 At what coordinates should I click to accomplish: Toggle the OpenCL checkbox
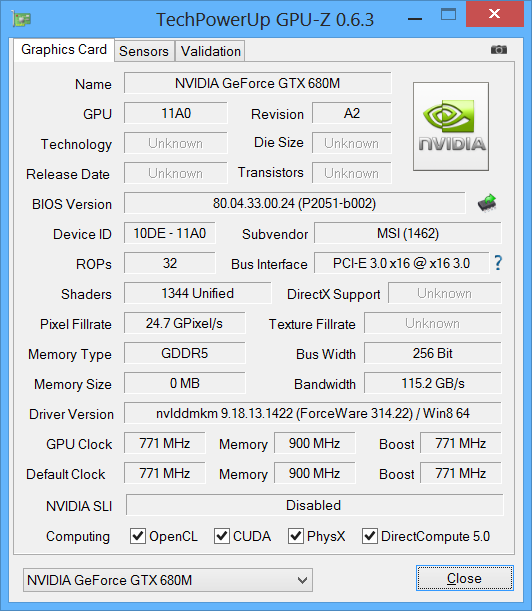[x=138, y=536]
